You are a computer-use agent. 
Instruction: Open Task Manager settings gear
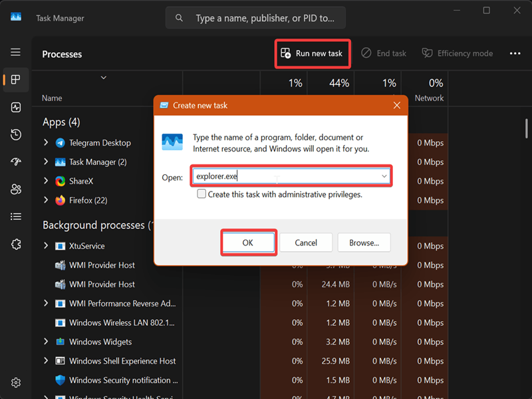15,383
